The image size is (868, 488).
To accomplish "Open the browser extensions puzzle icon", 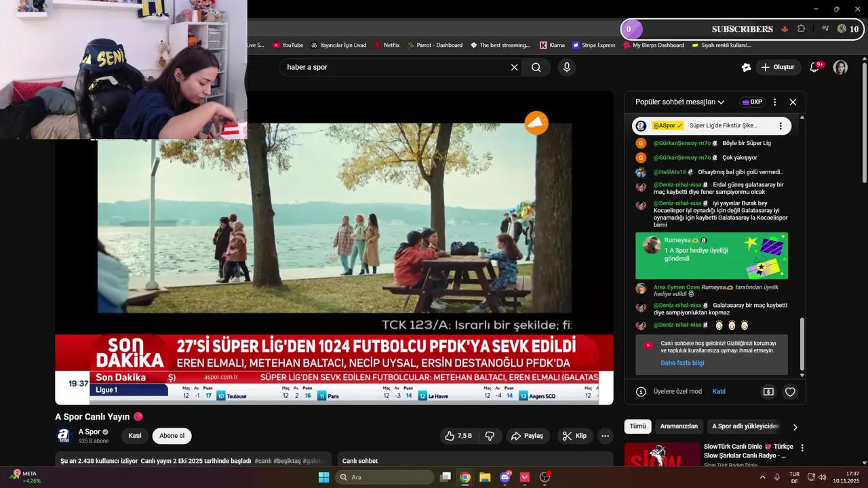I will [x=802, y=29].
